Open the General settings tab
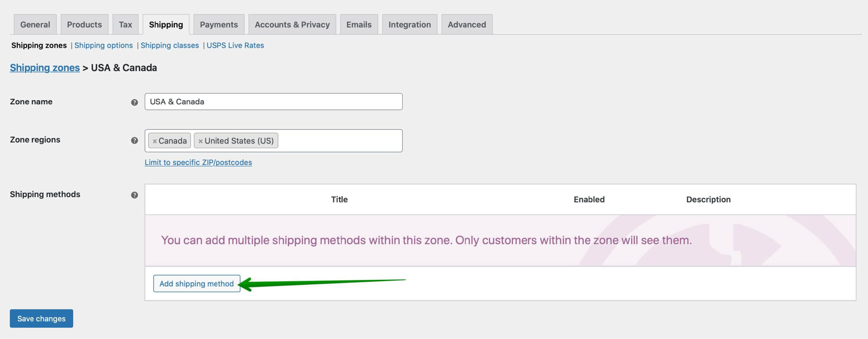Screen dimensions: 868x339 pos(35,24)
